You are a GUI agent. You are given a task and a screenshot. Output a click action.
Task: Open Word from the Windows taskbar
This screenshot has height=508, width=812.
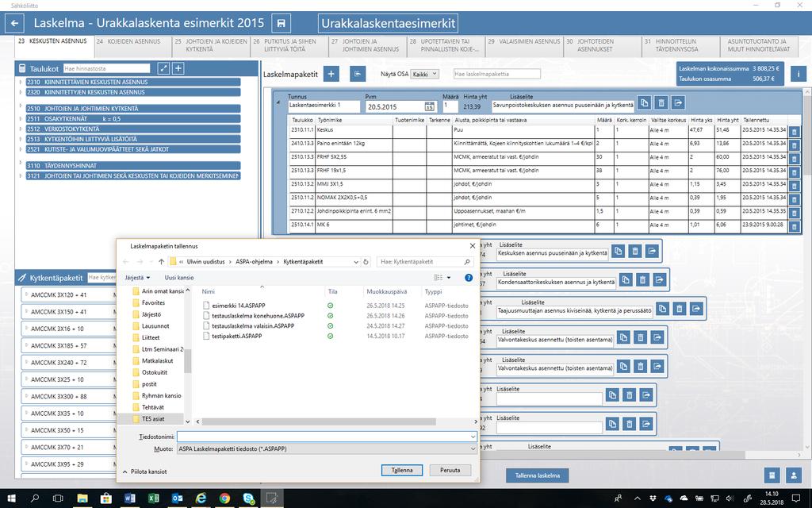tap(129, 498)
